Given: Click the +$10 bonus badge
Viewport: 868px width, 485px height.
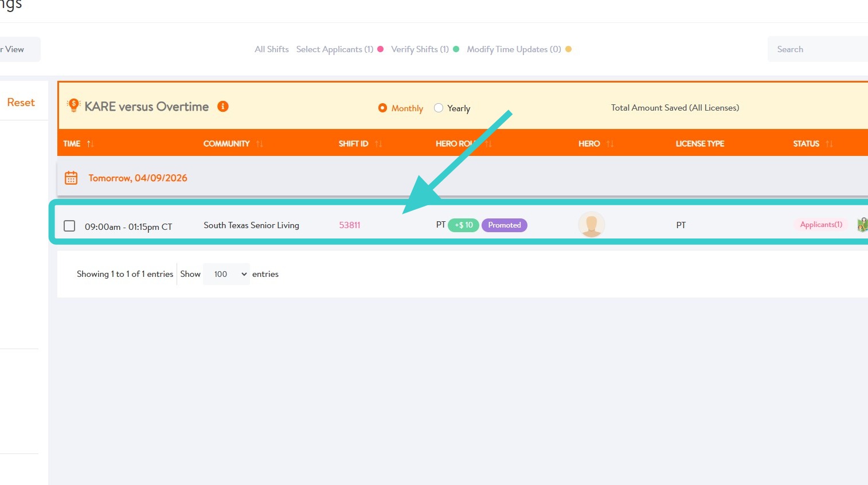Looking at the screenshot, I should tap(463, 225).
